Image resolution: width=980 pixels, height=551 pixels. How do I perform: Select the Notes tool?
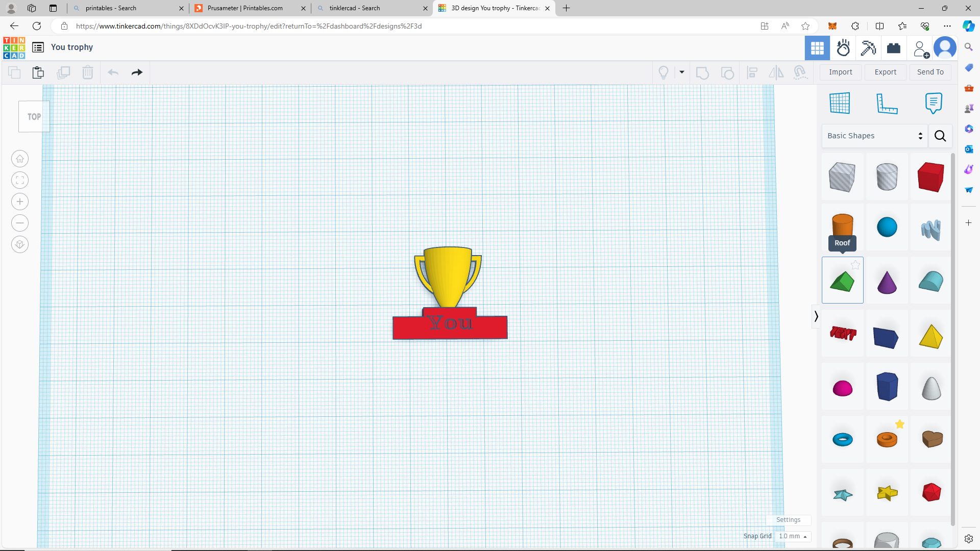point(934,103)
